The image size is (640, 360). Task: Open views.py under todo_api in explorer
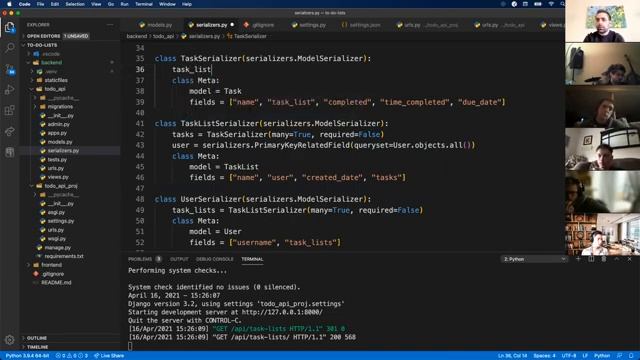[58, 177]
